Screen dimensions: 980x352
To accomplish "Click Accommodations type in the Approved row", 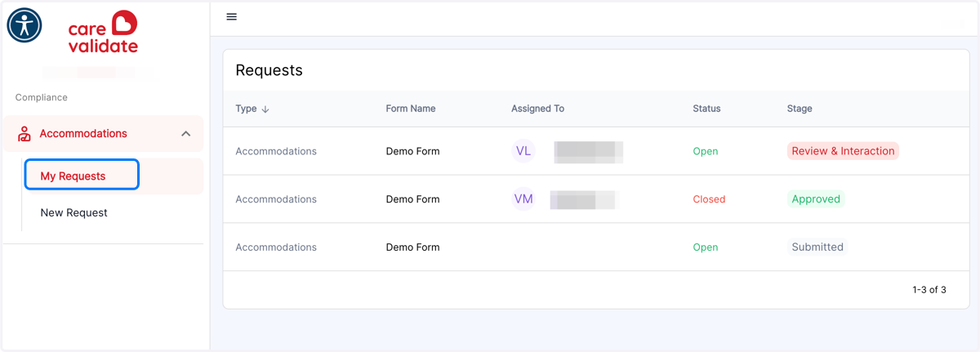I will pyautogui.click(x=276, y=199).
